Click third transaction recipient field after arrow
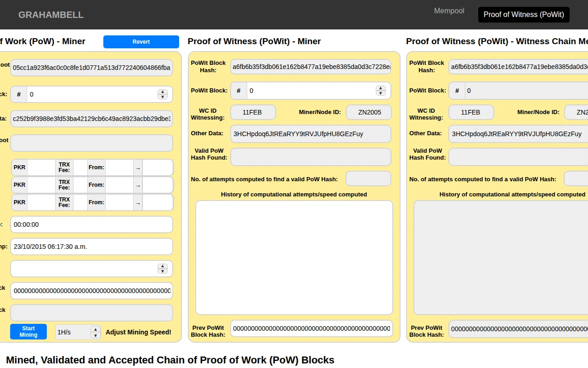 tap(158, 202)
